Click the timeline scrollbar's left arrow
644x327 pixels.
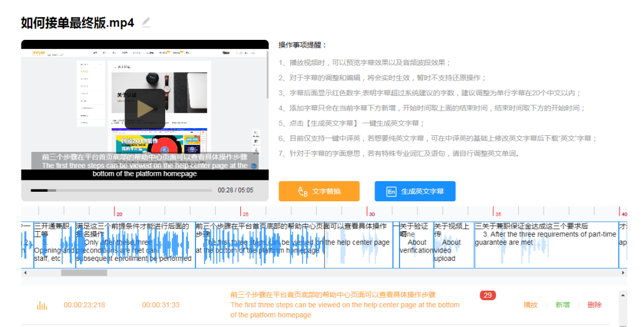[25, 273]
